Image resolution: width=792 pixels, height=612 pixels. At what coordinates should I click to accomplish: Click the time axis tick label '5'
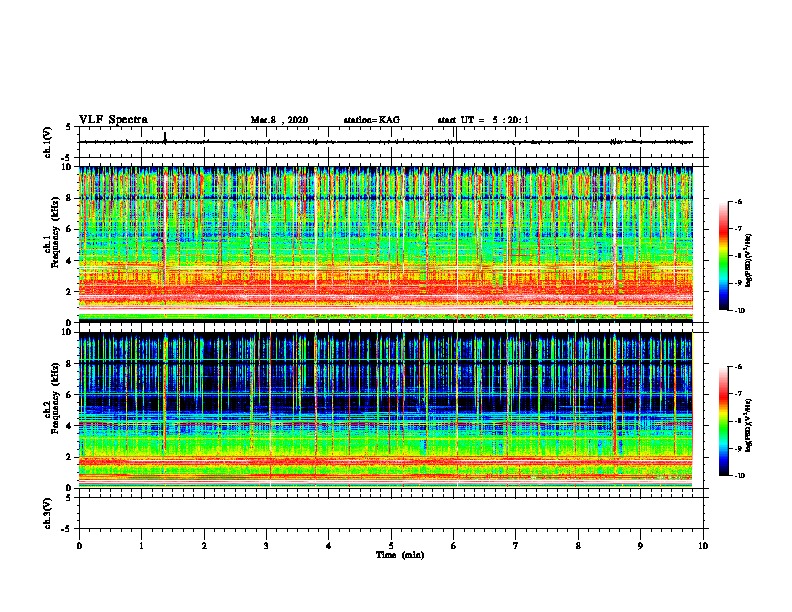click(x=391, y=546)
